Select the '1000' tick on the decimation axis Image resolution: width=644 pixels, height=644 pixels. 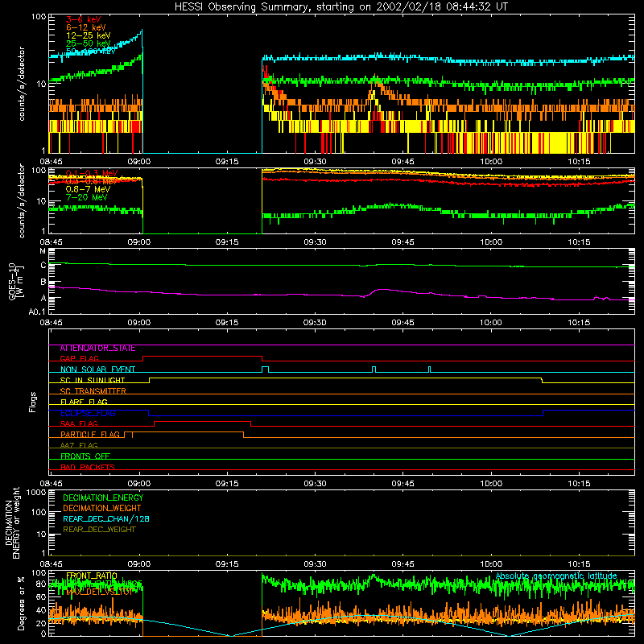click(x=36, y=493)
